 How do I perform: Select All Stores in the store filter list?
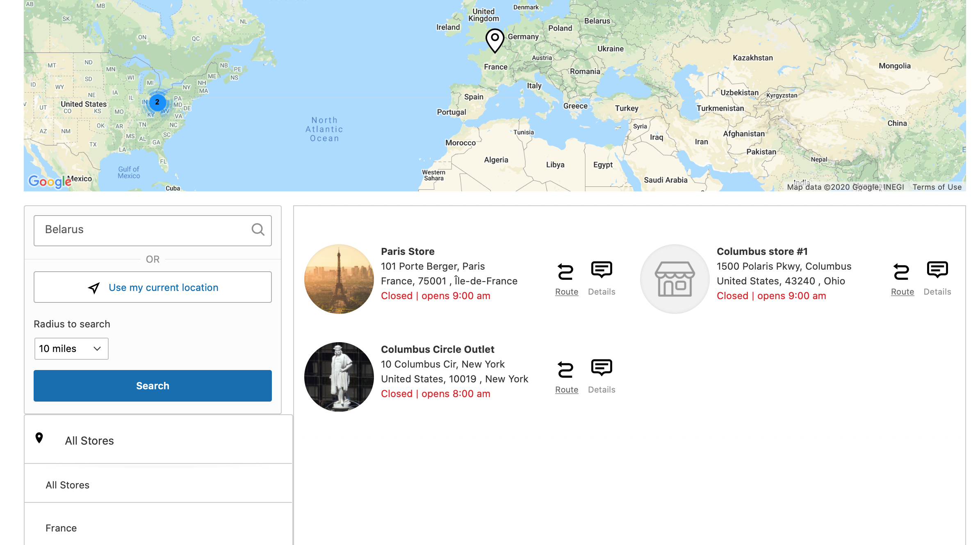pyautogui.click(x=158, y=485)
